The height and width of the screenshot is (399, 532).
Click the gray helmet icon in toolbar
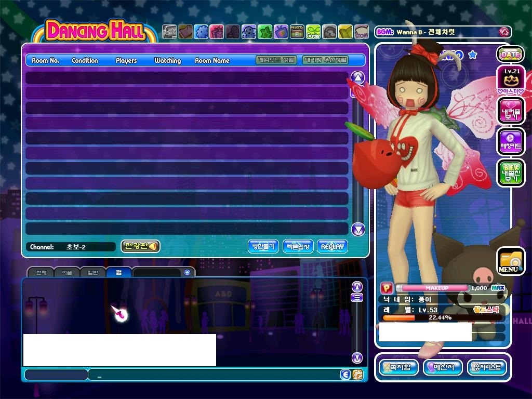click(329, 32)
